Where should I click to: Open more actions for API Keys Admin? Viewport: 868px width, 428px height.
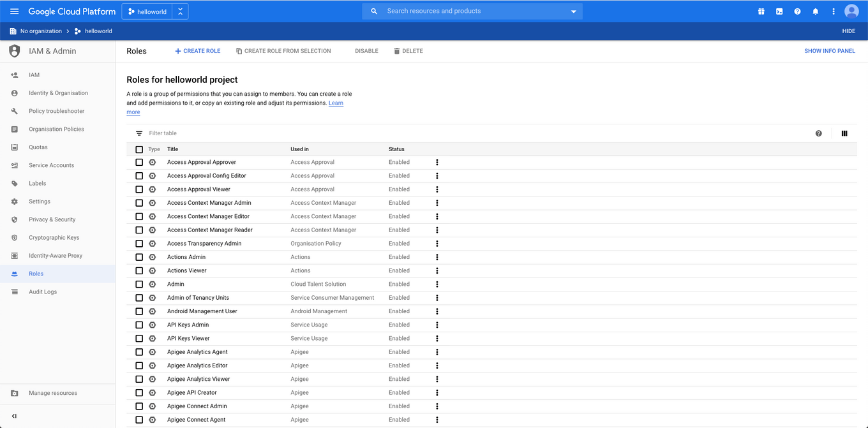tap(437, 325)
